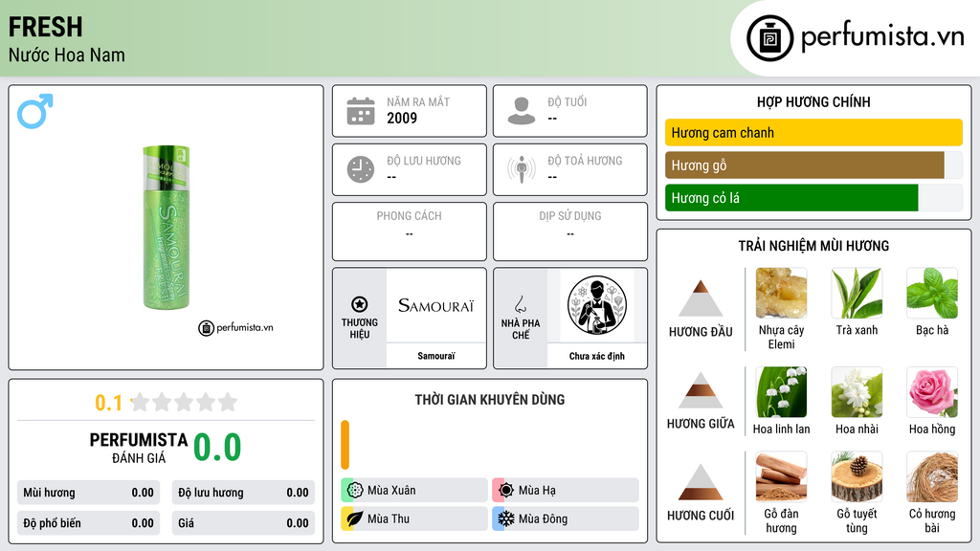Screen dimensions: 980x551
Task: Select the Gỗ tuyết tùng note image
Action: pos(857,476)
